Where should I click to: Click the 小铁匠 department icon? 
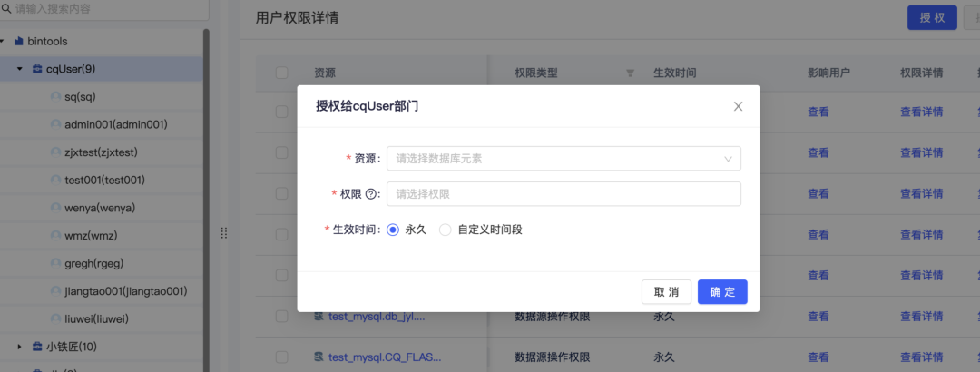(x=37, y=347)
